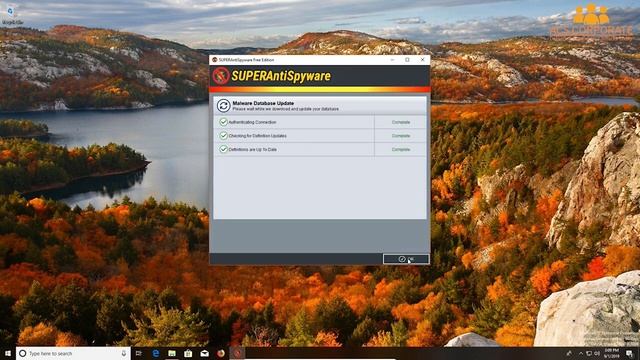Click the volume icon in system tray

(x=597, y=353)
